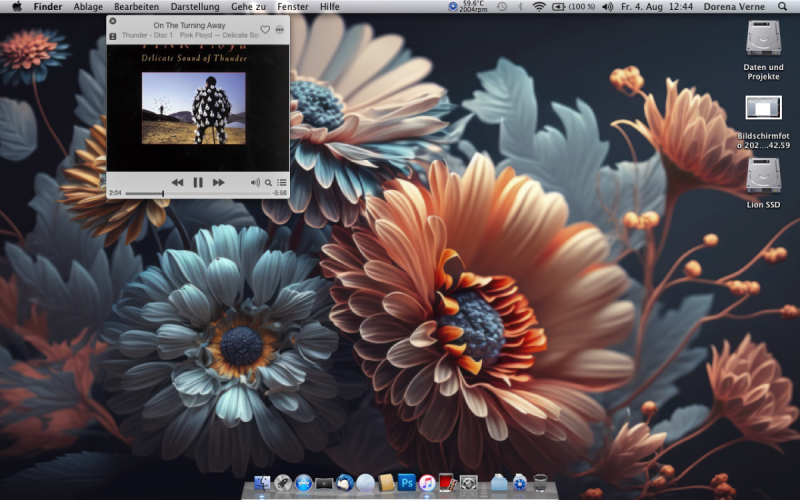800x500 pixels.
Task: Open the Trash in the Dock
Action: click(x=541, y=484)
